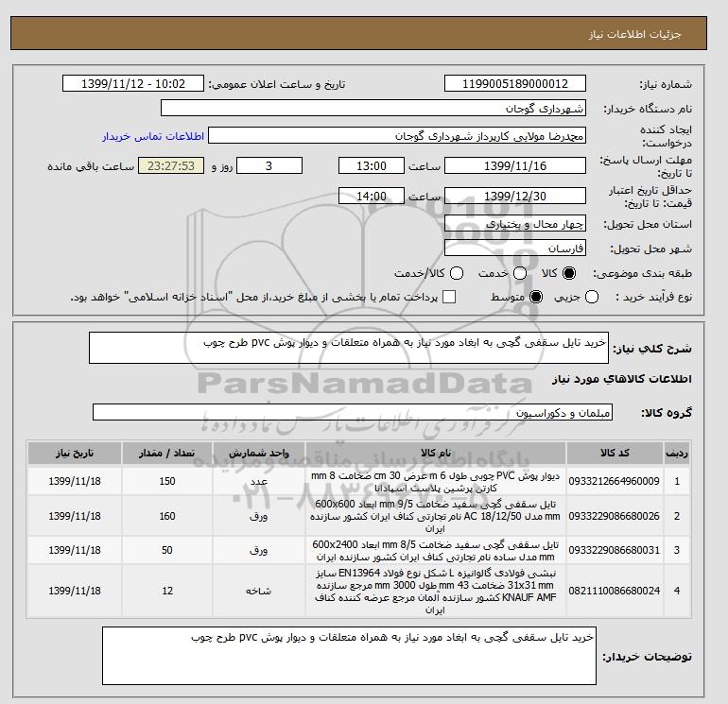Click the کد کالا column header
The height and width of the screenshot is (704, 728).
tap(615, 453)
